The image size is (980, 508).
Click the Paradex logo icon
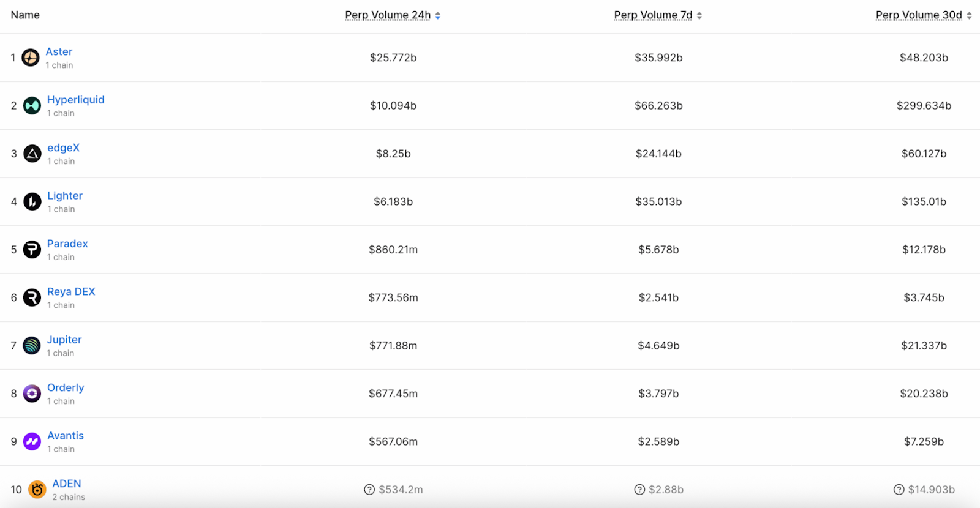[x=31, y=249]
